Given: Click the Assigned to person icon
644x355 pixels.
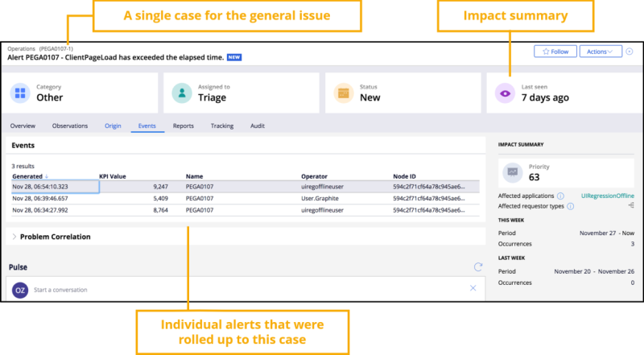Looking at the screenshot, I should tap(182, 93).
